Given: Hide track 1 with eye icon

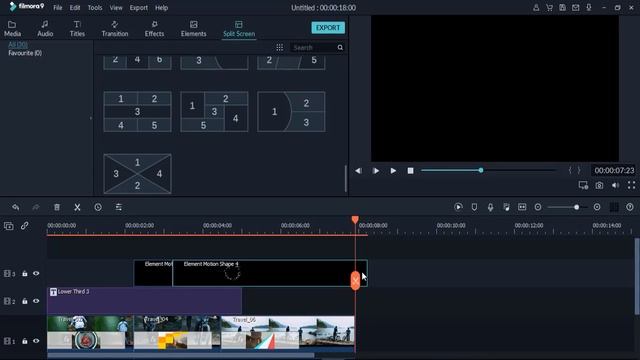Looking at the screenshot, I should click(36, 341).
